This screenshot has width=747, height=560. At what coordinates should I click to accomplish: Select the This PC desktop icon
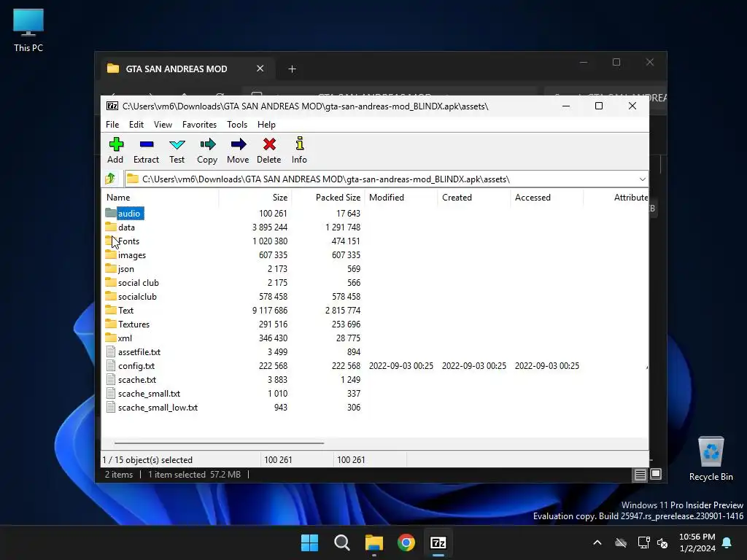point(28,30)
